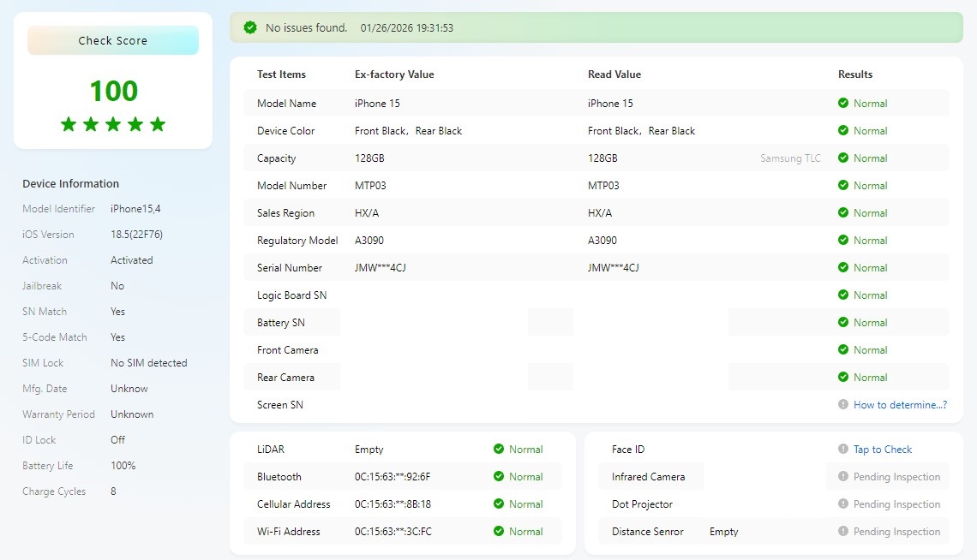Click the green check icon for Battery SN

tap(843, 323)
